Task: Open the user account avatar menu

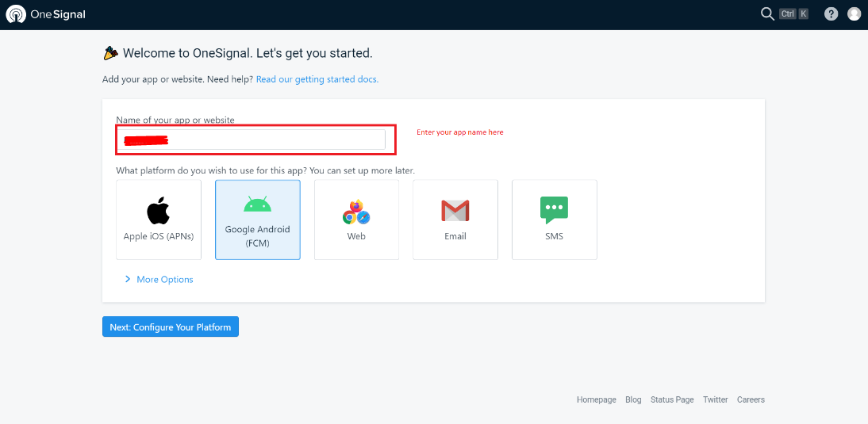Action: (x=854, y=13)
